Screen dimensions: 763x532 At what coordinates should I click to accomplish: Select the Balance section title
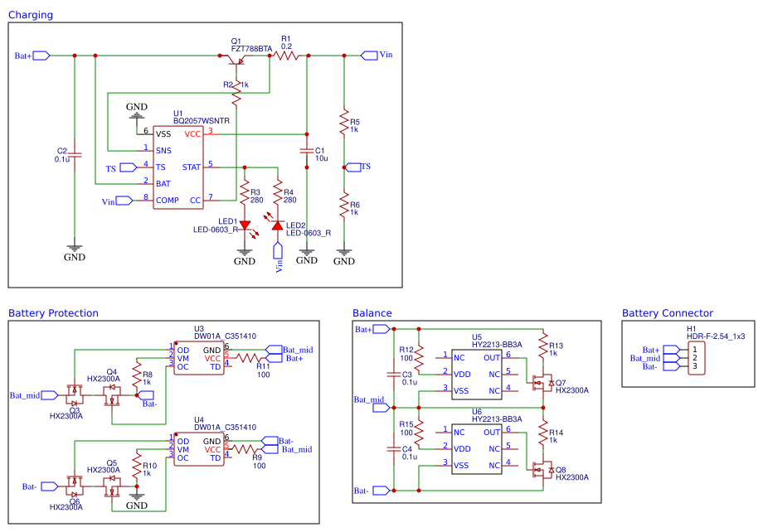point(372,313)
